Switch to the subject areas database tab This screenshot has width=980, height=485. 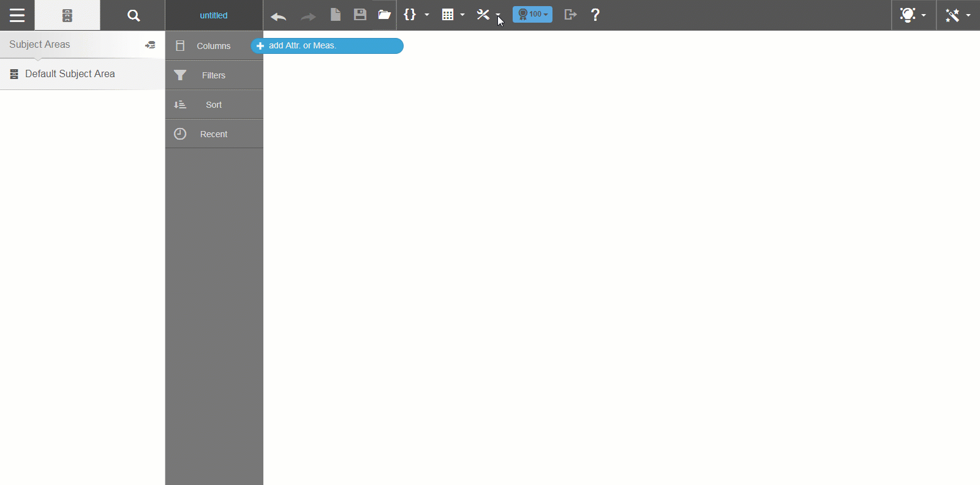pyautogui.click(x=67, y=15)
